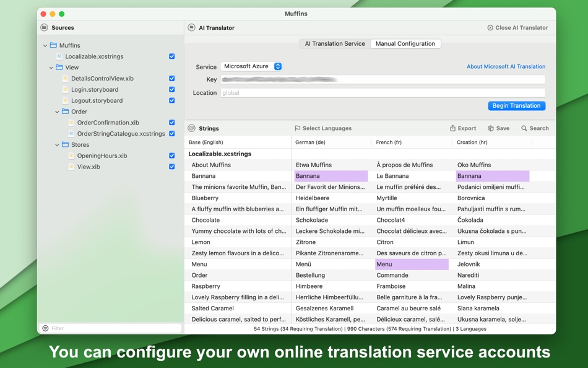Click the OrderStringCatalogue.xcstrings file icon

[x=71, y=134]
